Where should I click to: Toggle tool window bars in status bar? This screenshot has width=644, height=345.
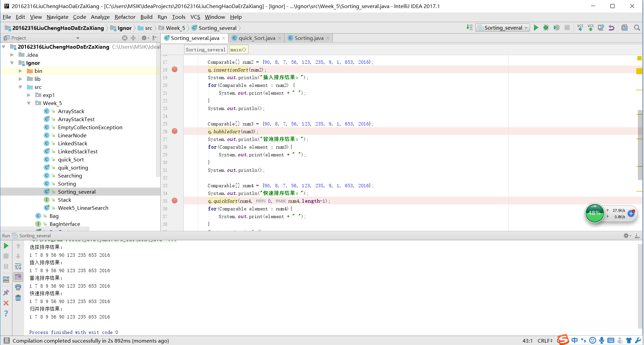coord(6,341)
